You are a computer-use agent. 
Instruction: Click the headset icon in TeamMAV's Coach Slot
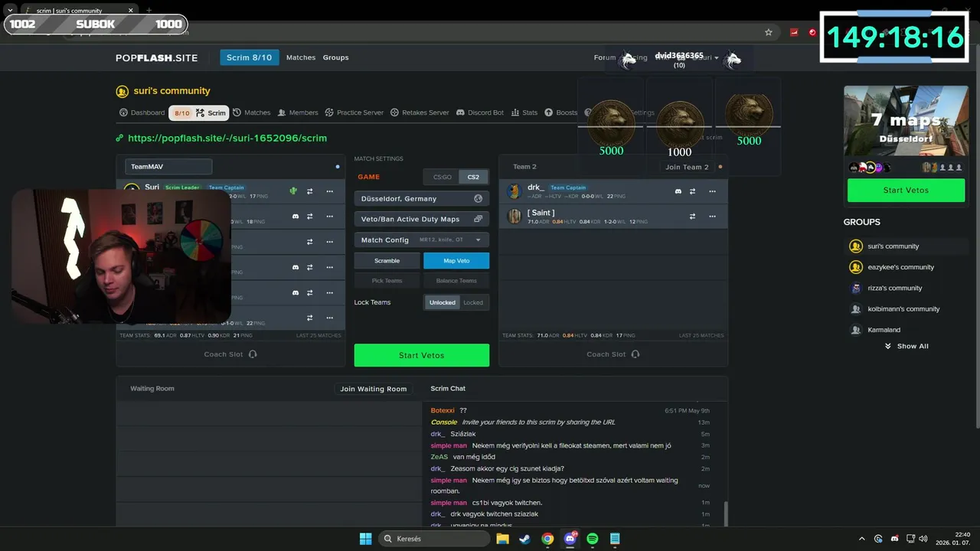click(x=253, y=354)
